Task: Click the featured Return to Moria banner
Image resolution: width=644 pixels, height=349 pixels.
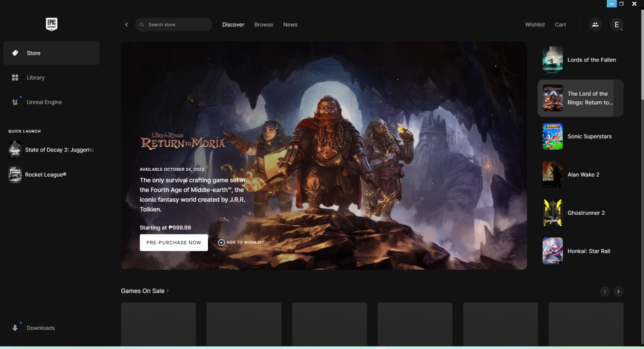Action: 324,155
